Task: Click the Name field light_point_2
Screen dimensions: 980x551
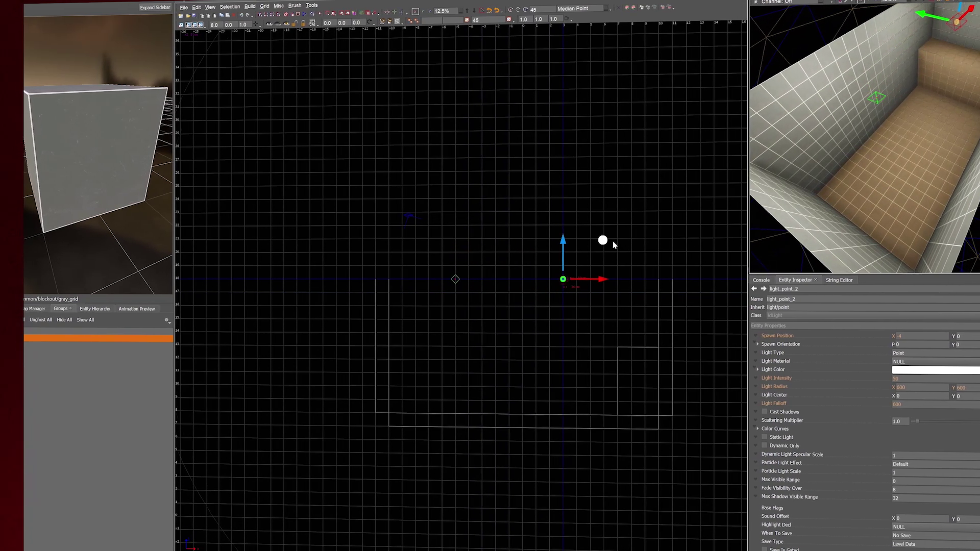Action: 873,299
